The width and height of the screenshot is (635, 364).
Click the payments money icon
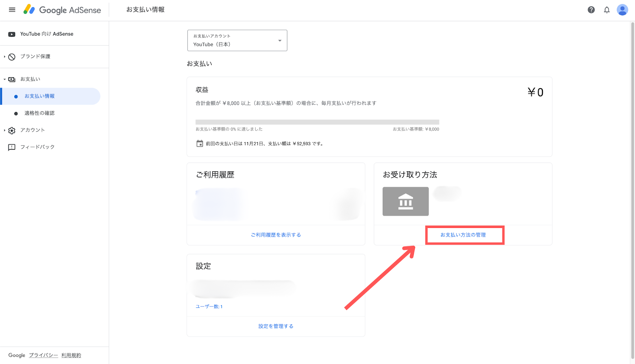[12, 79]
